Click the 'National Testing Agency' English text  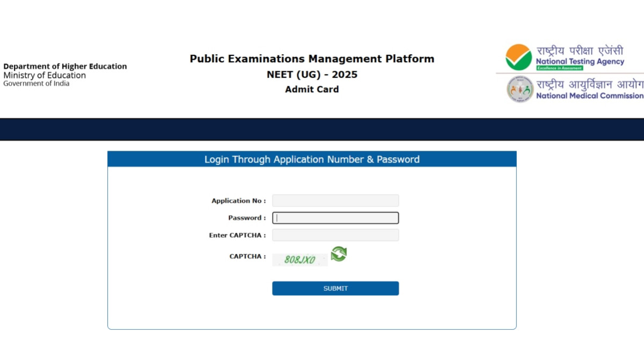[580, 62]
